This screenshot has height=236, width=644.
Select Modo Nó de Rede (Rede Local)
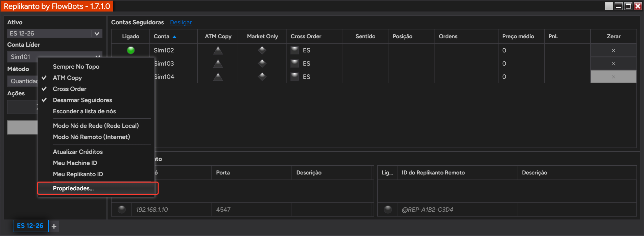(x=96, y=126)
